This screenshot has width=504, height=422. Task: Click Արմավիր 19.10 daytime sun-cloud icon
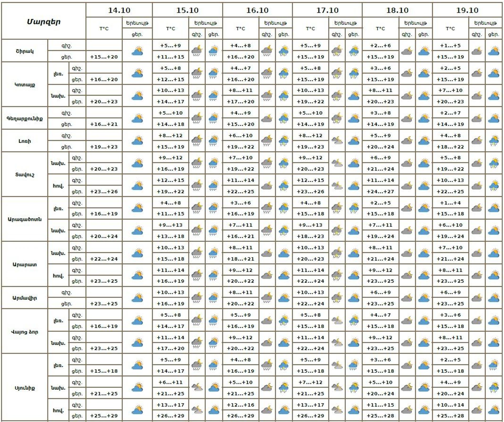click(494, 298)
